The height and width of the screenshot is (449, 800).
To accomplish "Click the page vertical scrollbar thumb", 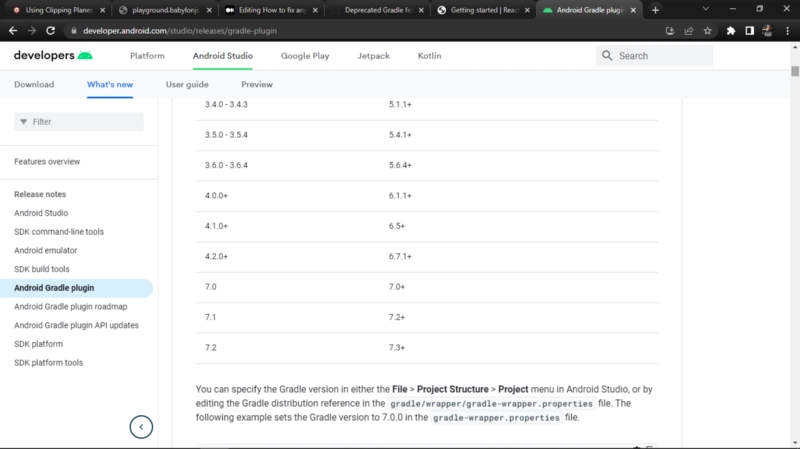I will [795, 71].
